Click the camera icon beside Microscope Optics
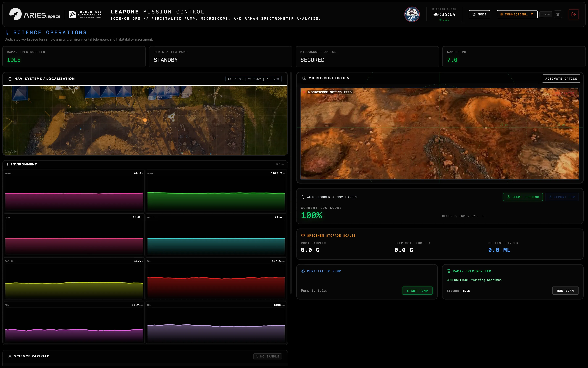588x368 pixels. (304, 78)
